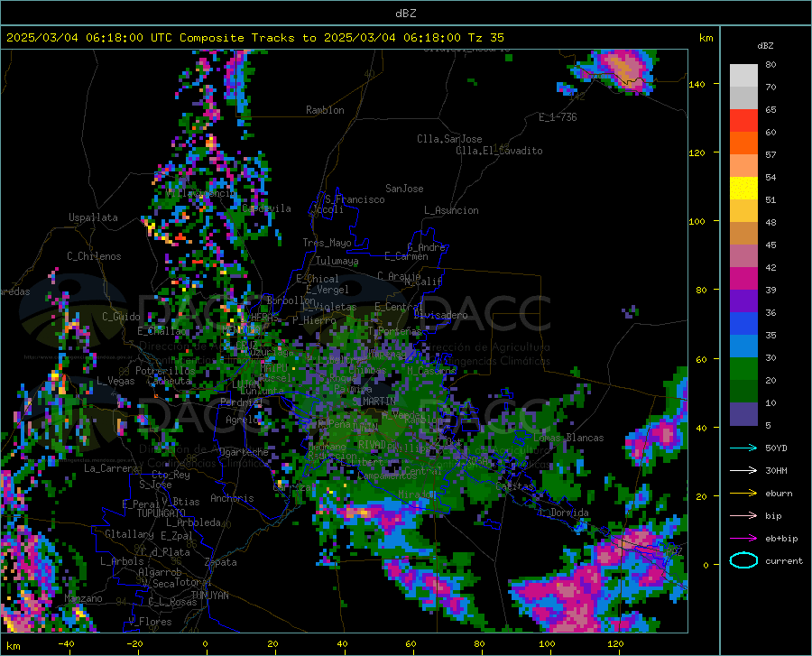Click the 'km' label beside the header
This screenshot has height=656, width=812.
tap(706, 38)
